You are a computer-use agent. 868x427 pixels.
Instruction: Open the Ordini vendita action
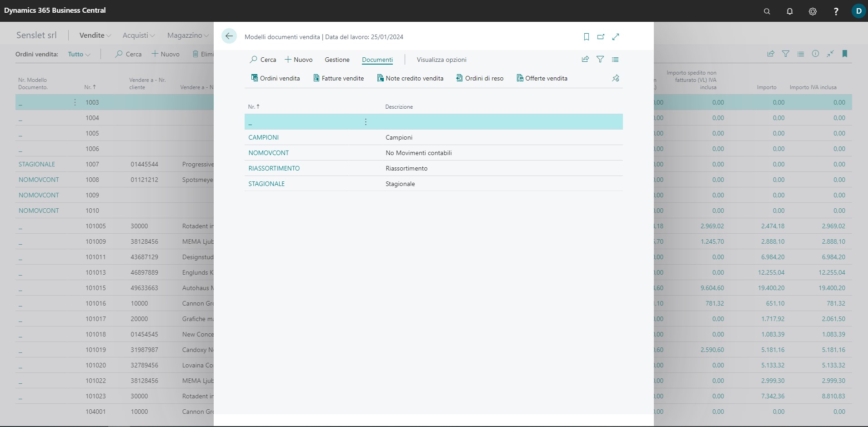tap(275, 78)
